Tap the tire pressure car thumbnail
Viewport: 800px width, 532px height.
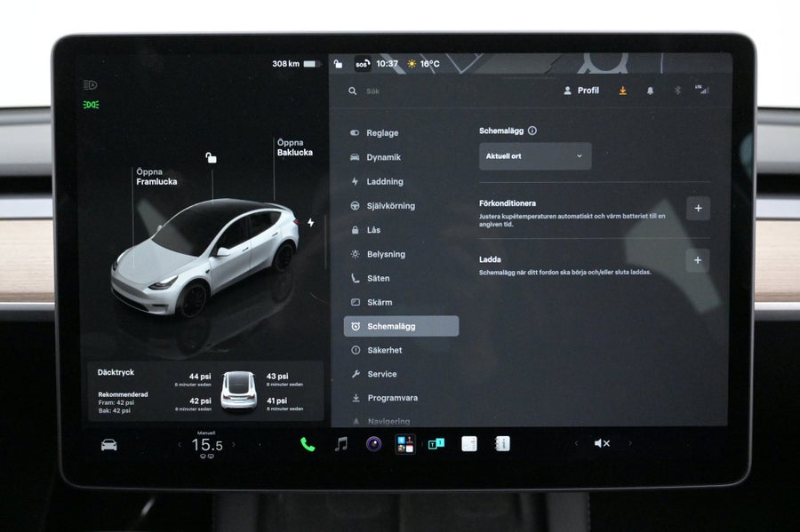point(238,391)
